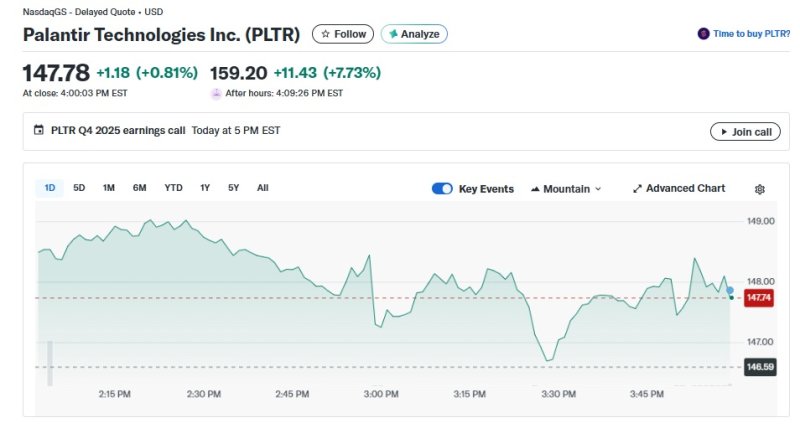Click the star icon in Follow button

pos(324,34)
